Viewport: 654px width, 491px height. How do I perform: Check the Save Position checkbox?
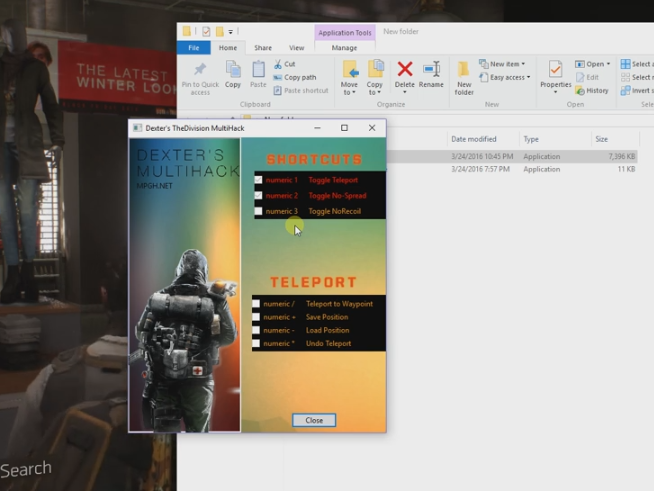tap(256, 317)
